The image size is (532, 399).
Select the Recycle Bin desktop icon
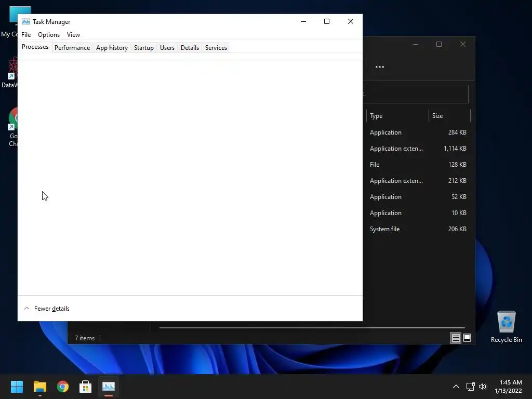click(506, 327)
